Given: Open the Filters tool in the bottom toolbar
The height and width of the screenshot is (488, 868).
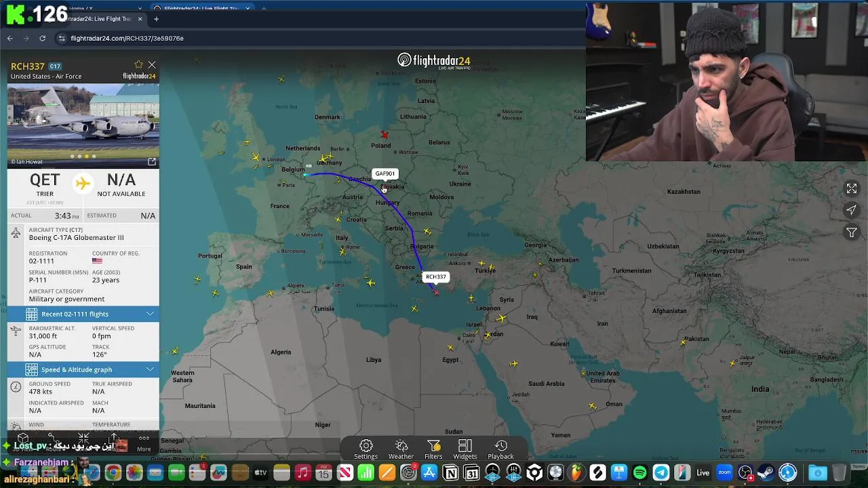Looking at the screenshot, I should click(433, 449).
